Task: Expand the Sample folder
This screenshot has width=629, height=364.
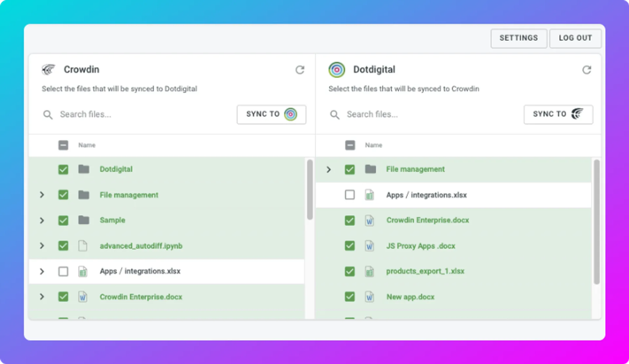Action: [42, 220]
